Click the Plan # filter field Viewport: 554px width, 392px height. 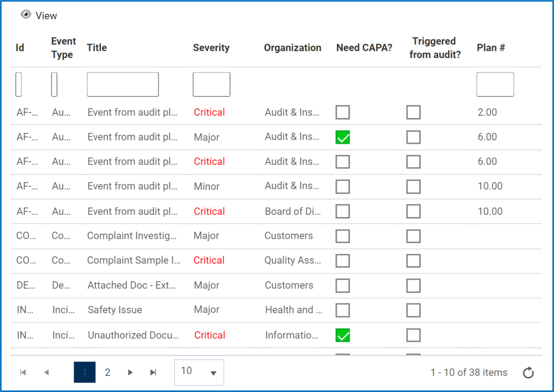[x=495, y=85]
